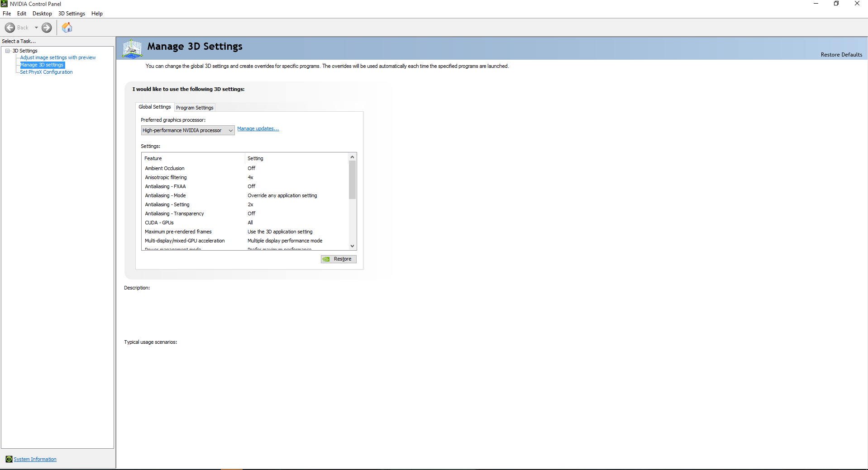Select Set PhysX Configuration task
Screen dimensions: 868x470
[x=46, y=72]
